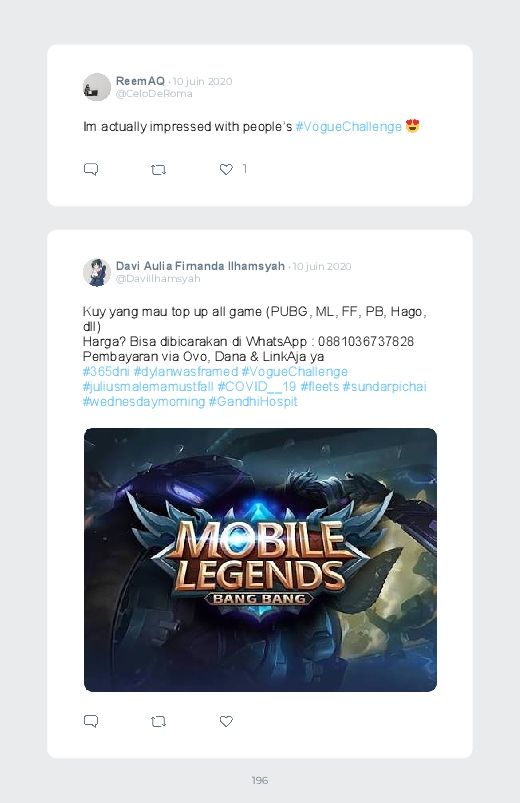
Task: Open ReemAQ's profile avatar
Action: tap(97, 87)
